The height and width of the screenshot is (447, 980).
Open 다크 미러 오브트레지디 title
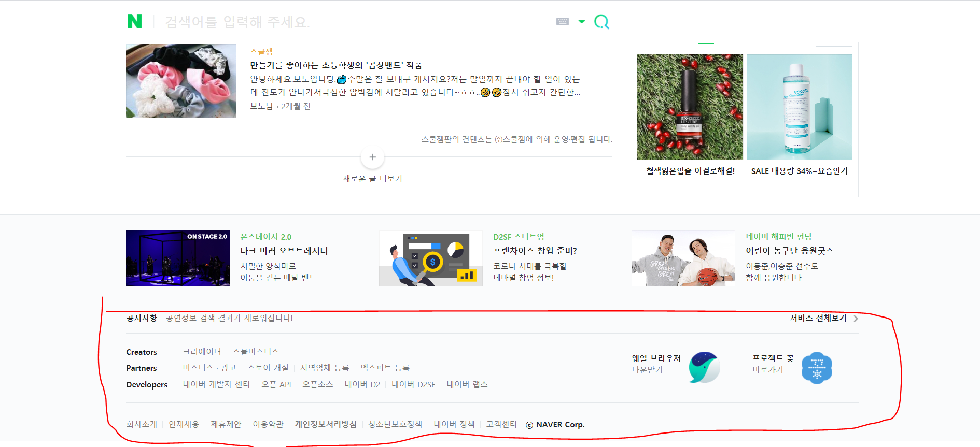(x=284, y=251)
